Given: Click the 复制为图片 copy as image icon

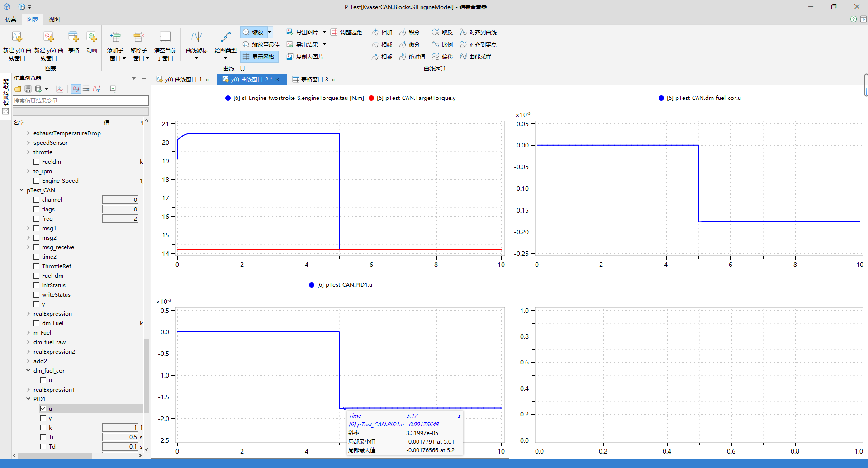Looking at the screenshot, I should pyautogui.click(x=290, y=57).
